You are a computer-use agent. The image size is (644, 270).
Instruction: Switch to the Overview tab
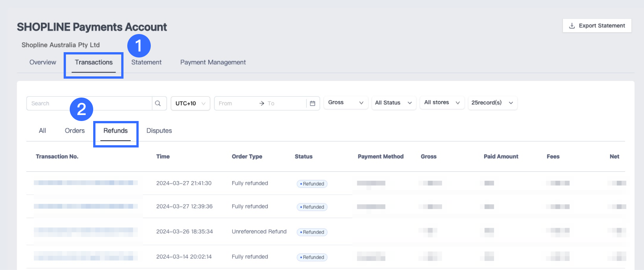[x=43, y=62]
